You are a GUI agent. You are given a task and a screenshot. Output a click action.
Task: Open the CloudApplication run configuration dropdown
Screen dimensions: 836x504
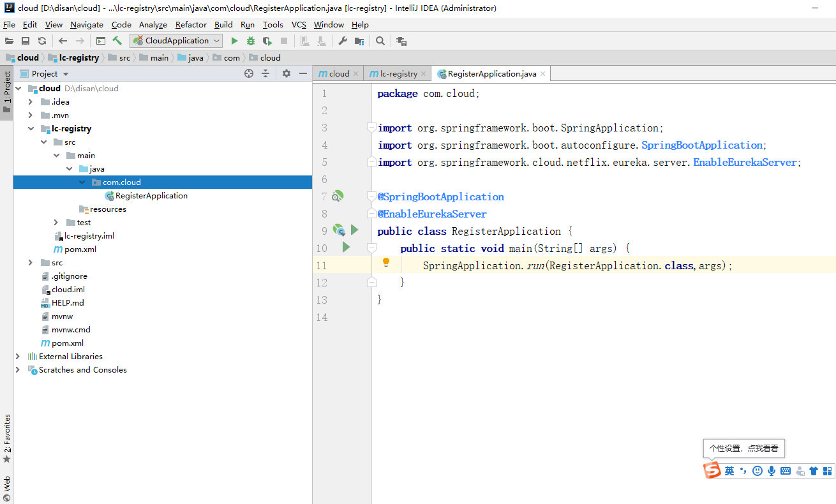(216, 40)
